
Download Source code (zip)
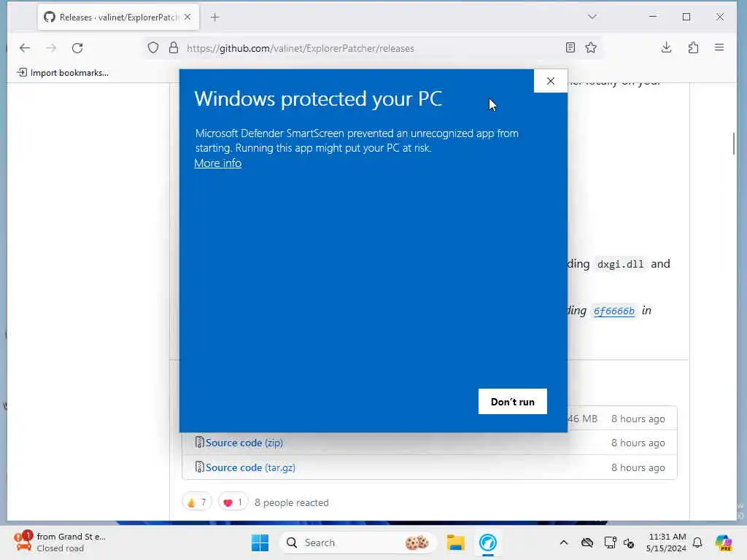pos(244,443)
